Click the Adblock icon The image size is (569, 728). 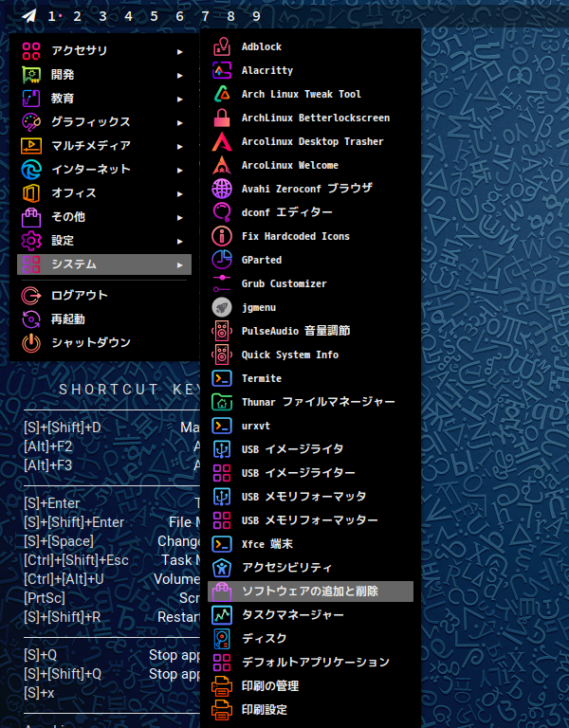(x=222, y=46)
